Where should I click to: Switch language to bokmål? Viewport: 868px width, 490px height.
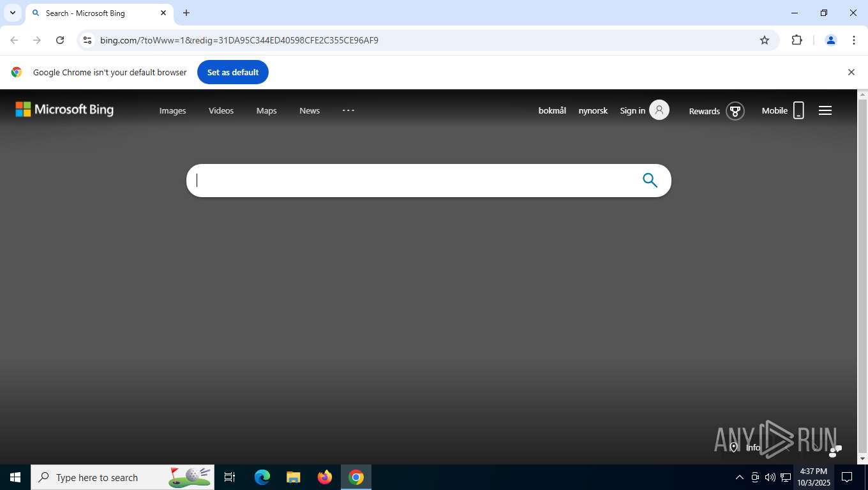coord(552,110)
